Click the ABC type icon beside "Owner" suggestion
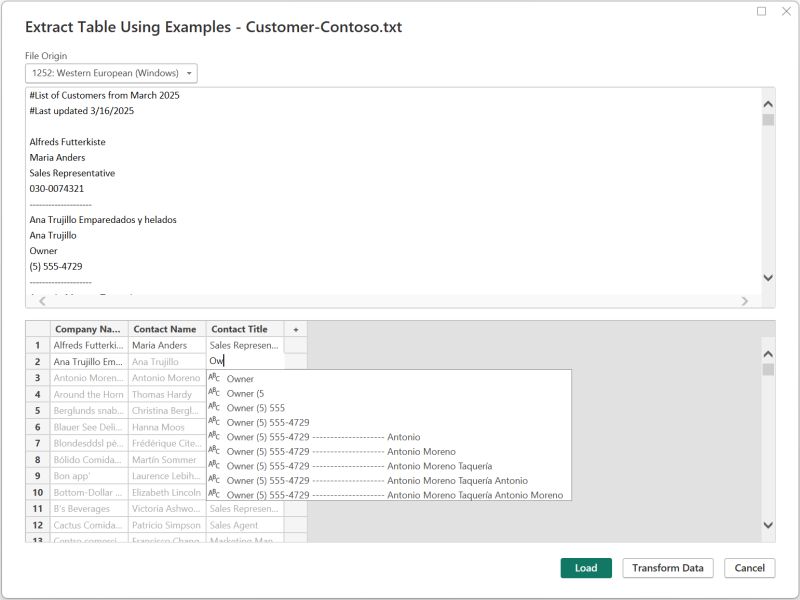This screenshot has height=600, width=800. pos(216,379)
